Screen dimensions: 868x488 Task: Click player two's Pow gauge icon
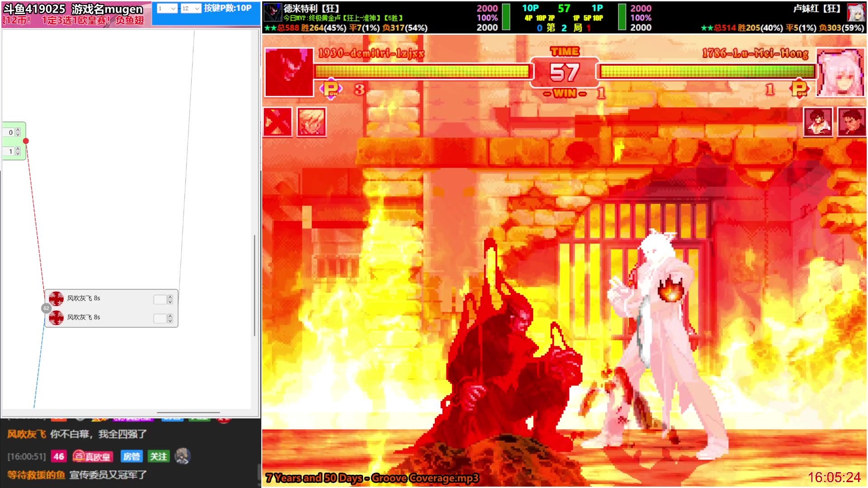point(799,89)
